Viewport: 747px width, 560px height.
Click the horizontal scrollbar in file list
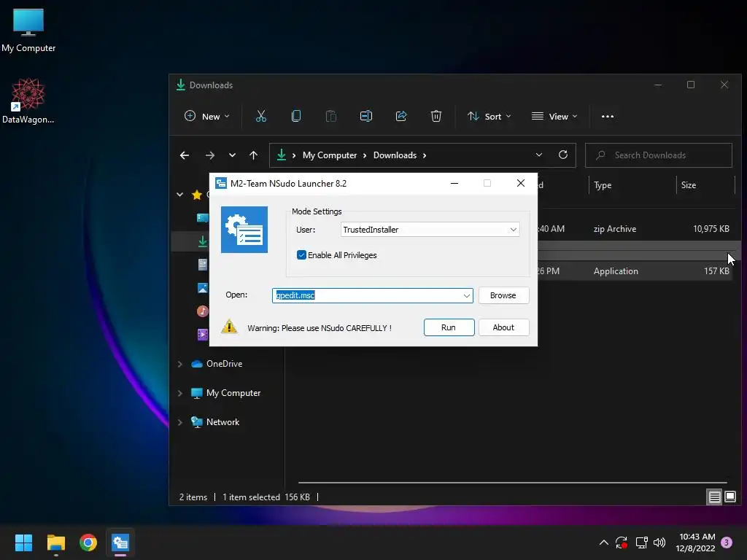pyautogui.click(x=513, y=483)
